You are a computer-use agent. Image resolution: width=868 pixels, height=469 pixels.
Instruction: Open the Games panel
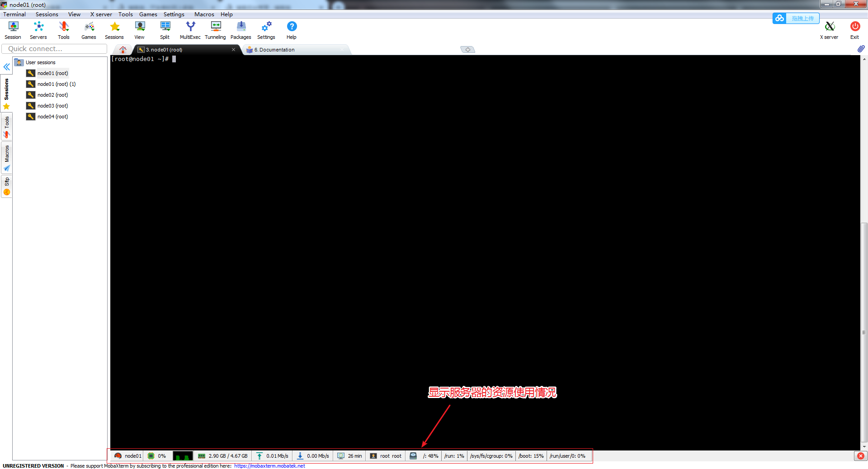coord(89,29)
